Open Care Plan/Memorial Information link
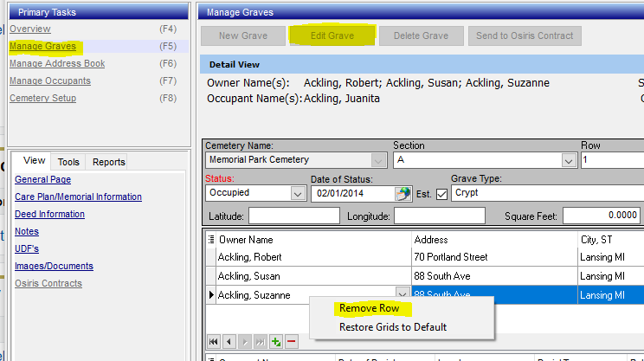 [78, 197]
